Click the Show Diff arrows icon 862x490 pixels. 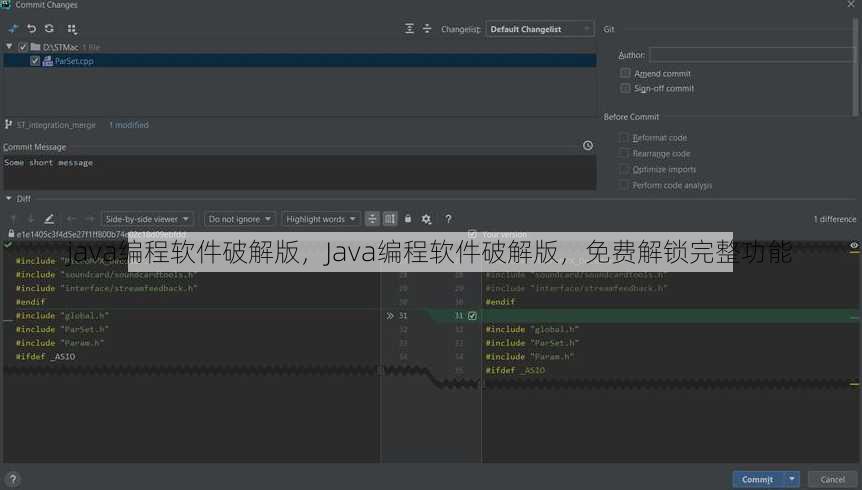pyautogui.click(x=13, y=29)
